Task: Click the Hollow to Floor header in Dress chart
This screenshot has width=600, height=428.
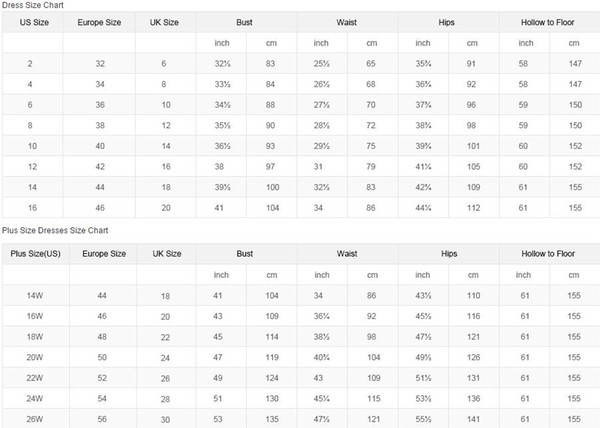Action: (x=548, y=22)
